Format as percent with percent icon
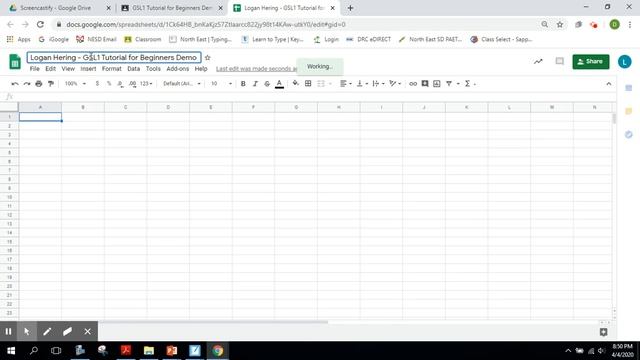Viewport: 640px width, 360px height. [x=109, y=84]
